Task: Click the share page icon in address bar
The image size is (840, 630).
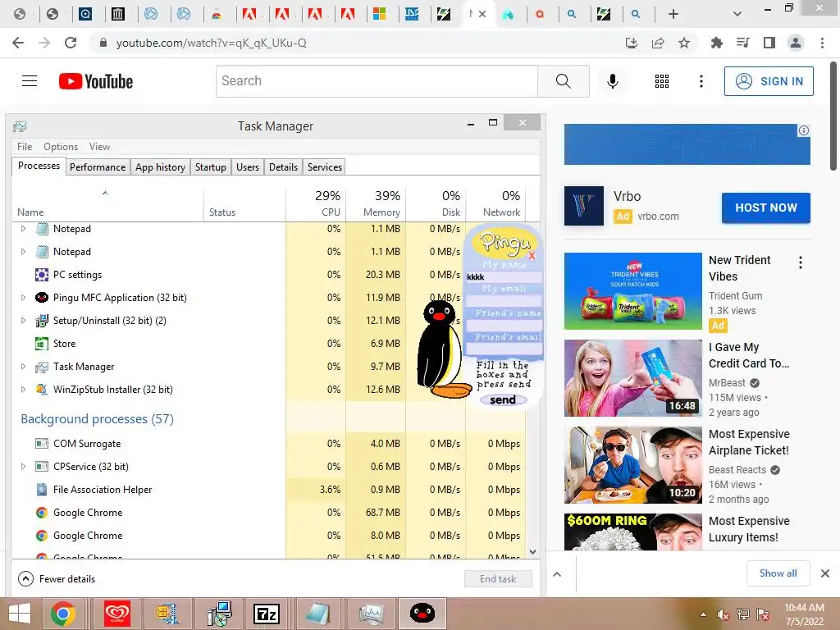Action: (658, 43)
